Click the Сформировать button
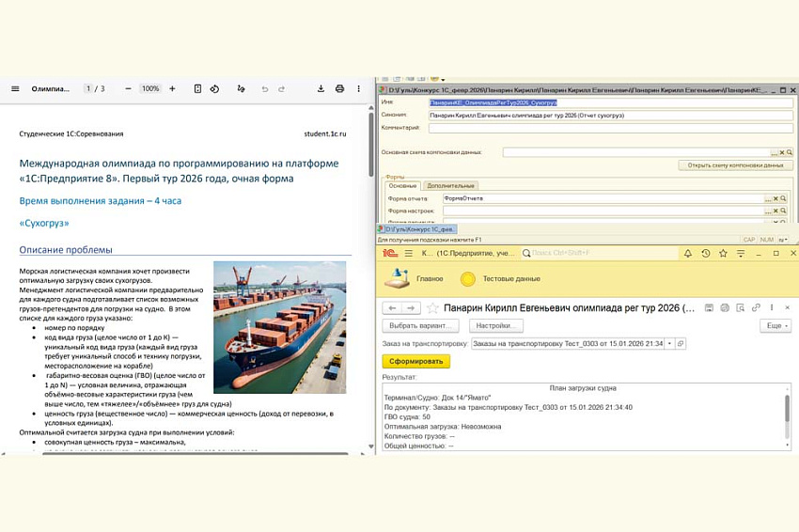 415,361
